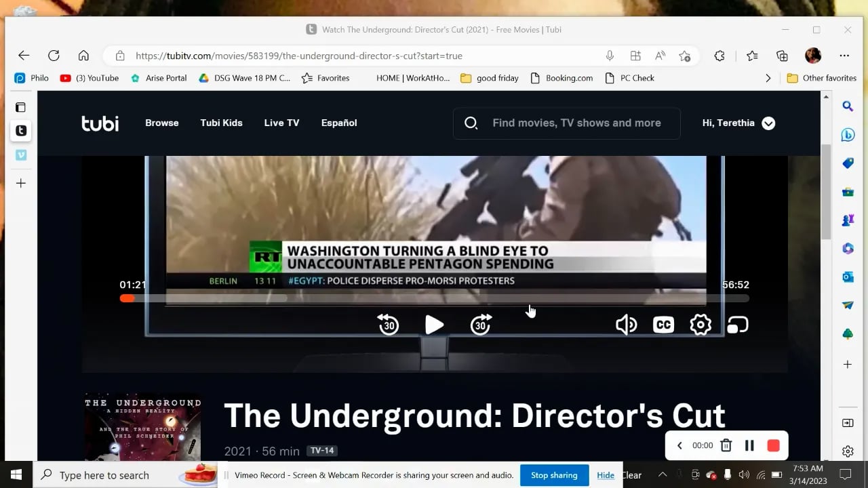Open the Philo bookmark
Screen dimensions: 868x488
pos(32,78)
